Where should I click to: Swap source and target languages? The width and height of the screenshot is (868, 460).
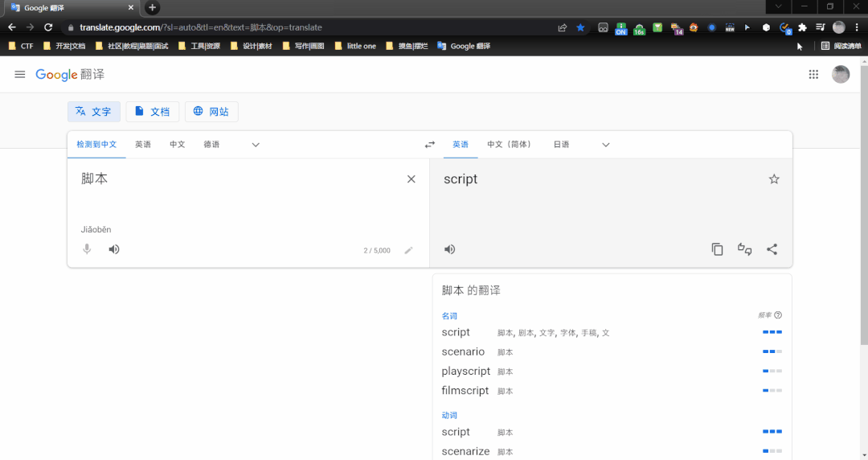[x=429, y=145]
